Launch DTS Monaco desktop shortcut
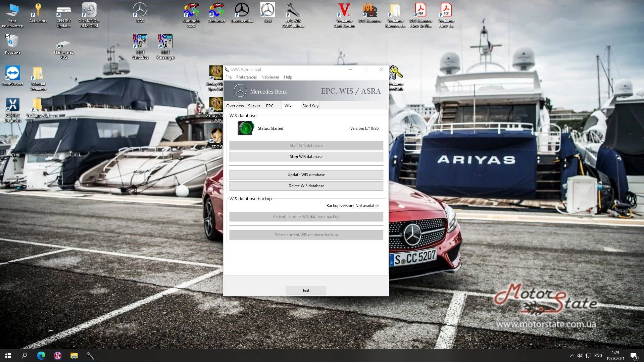The image size is (644, 362). click(x=369, y=13)
